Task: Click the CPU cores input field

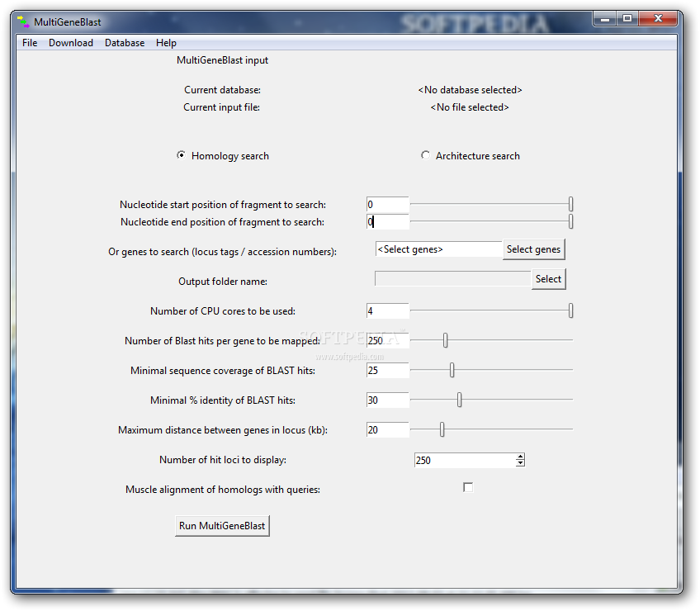Action: [x=387, y=310]
